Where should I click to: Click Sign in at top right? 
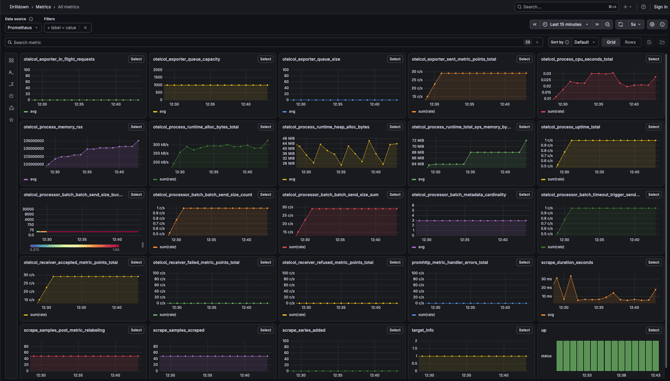click(x=660, y=7)
